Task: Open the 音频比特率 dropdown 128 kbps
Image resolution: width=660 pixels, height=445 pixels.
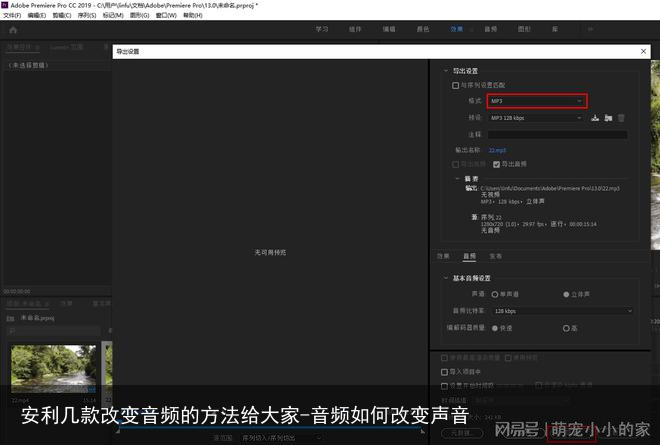Action: point(563,311)
